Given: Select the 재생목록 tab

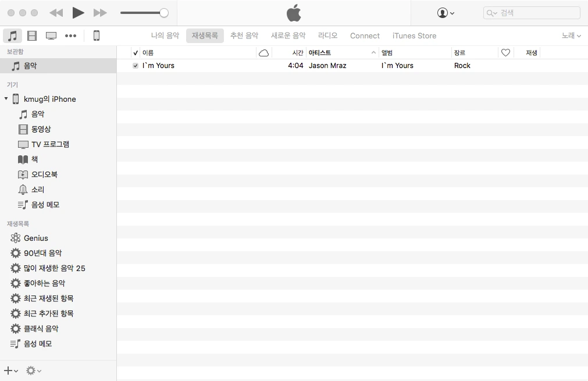Looking at the screenshot, I should (205, 35).
